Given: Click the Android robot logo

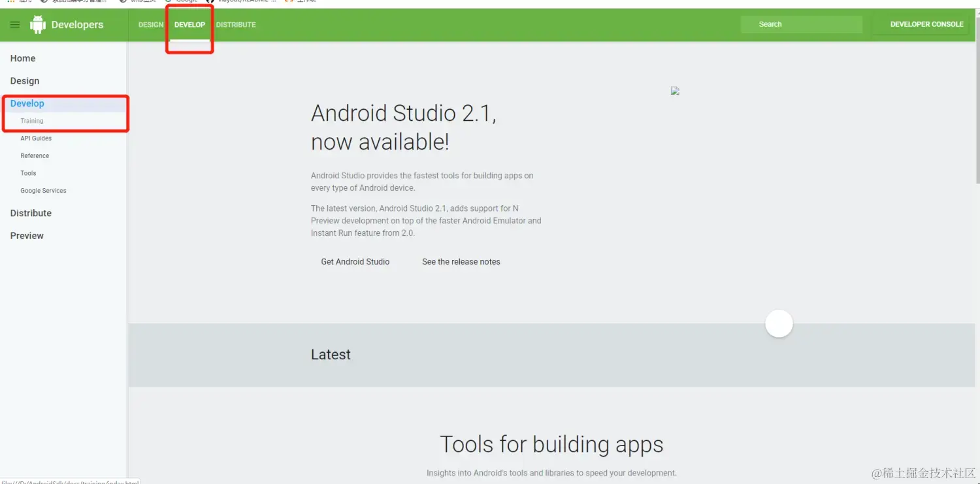Looking at the screenshot, I should tap(38, 25).
